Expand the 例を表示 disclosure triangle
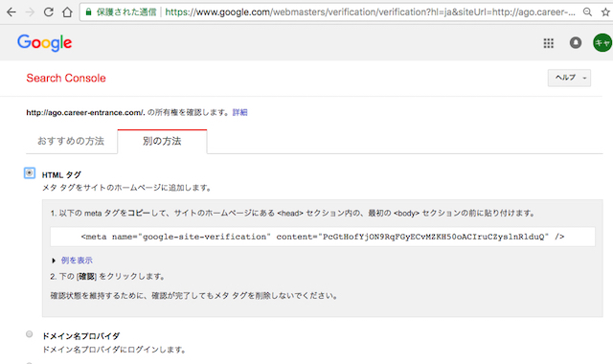This screenshot has width=613, height=364. pos(54,261)
